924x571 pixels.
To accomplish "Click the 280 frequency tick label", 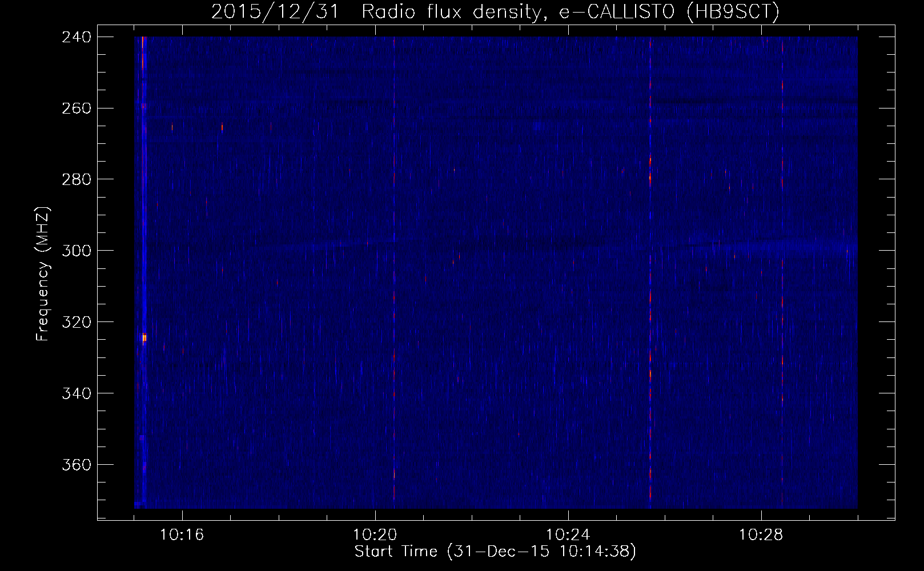I will click(76, 179).
